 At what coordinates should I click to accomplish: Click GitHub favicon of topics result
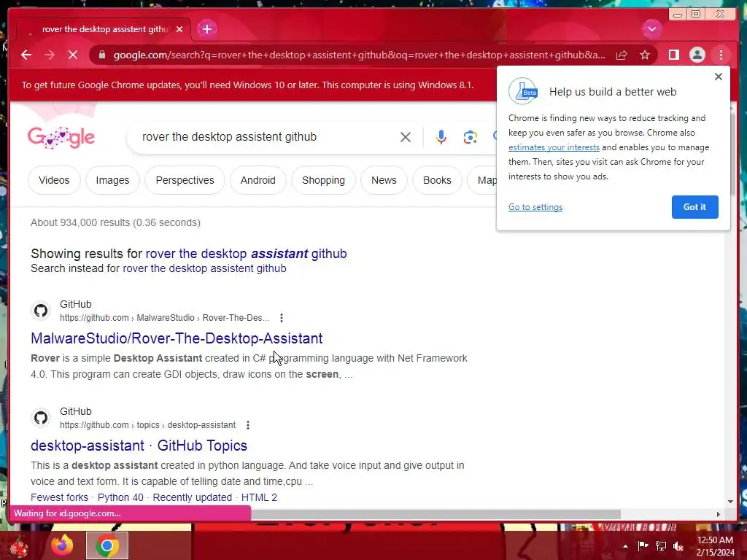point(41,418)
